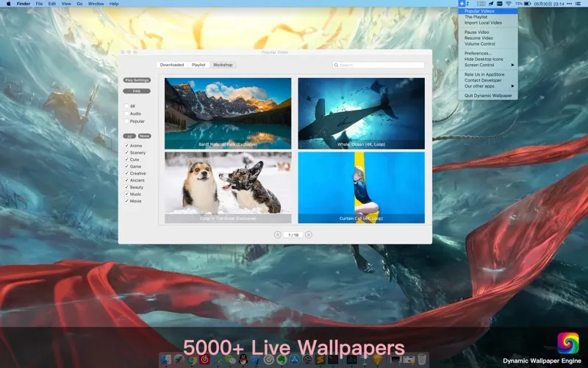Go to the previous page arrow

coord(278,235)
